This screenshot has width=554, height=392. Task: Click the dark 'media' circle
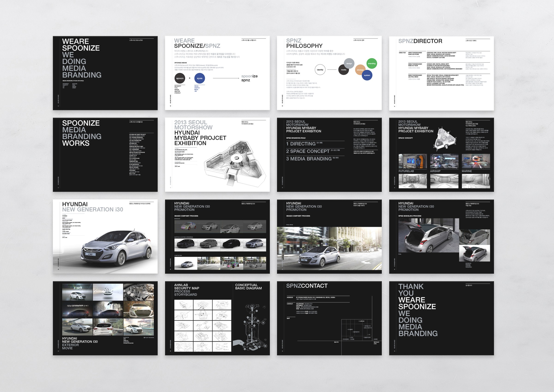343,70
